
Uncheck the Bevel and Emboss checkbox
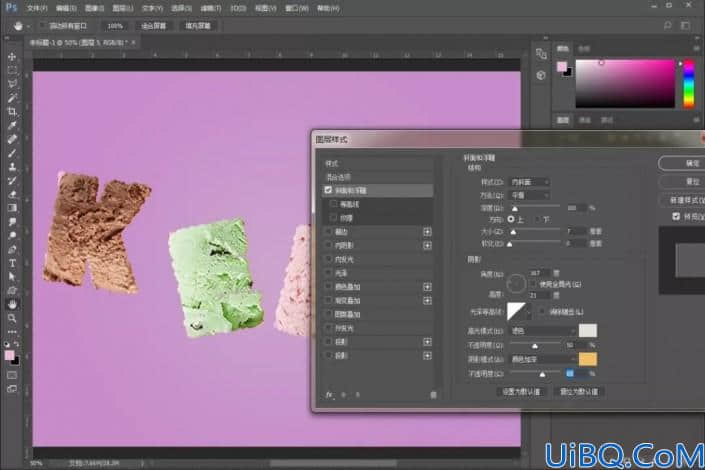click(x=328, y=190)
